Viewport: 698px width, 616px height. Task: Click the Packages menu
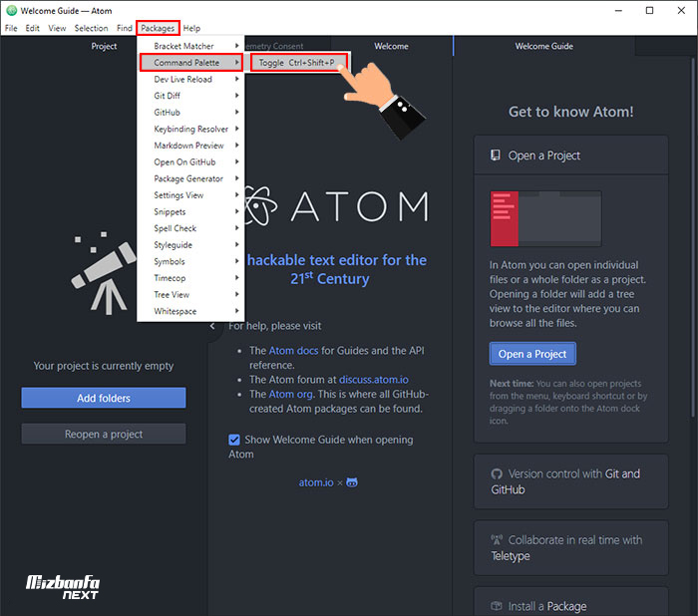click(158, 28)
